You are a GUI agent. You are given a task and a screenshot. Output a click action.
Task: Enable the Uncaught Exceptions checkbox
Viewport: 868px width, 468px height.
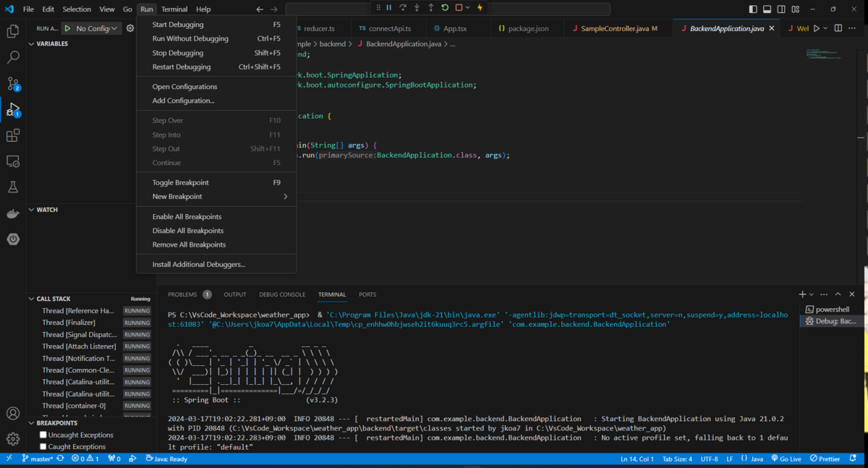[x=41, y=435]
